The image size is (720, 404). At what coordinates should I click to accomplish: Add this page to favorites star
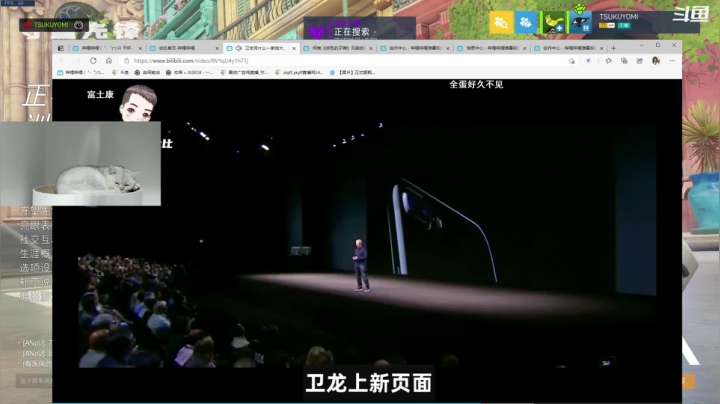click(x=572, y=61)
